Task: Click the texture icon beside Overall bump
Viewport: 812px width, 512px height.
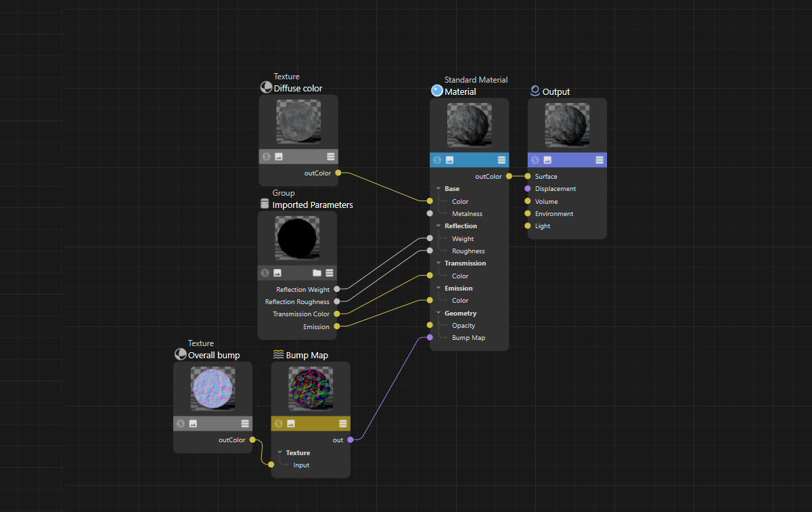Action: tap(180, 355)
